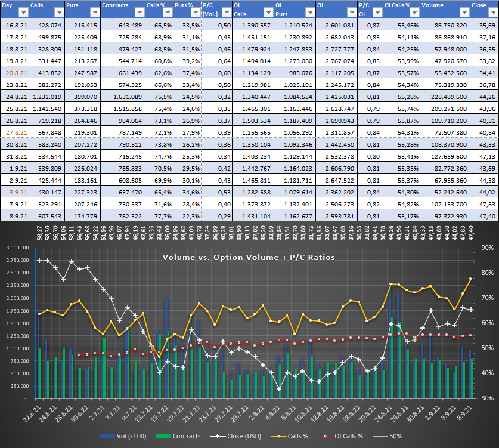Screen dimensions: 499x448
Task: Select Contracts header cell
Action: 123,9
